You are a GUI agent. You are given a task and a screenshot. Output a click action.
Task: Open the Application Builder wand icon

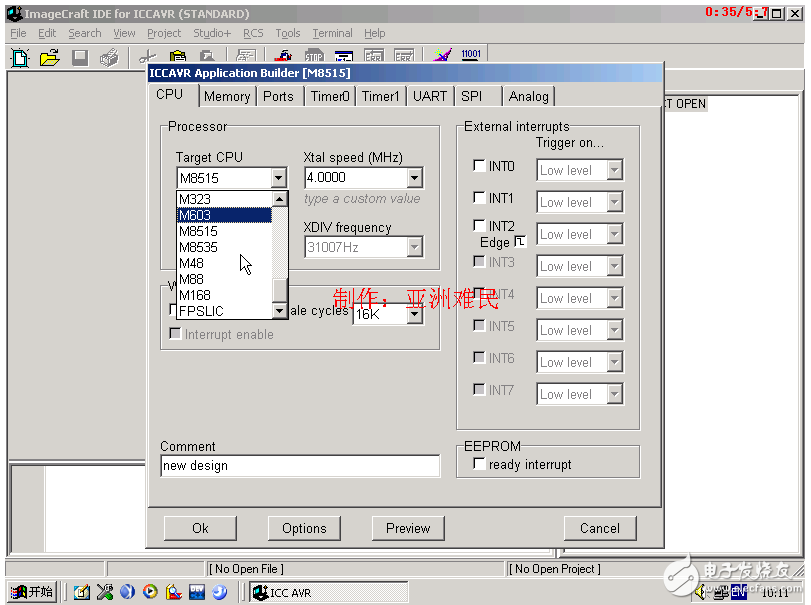[442, 57]
